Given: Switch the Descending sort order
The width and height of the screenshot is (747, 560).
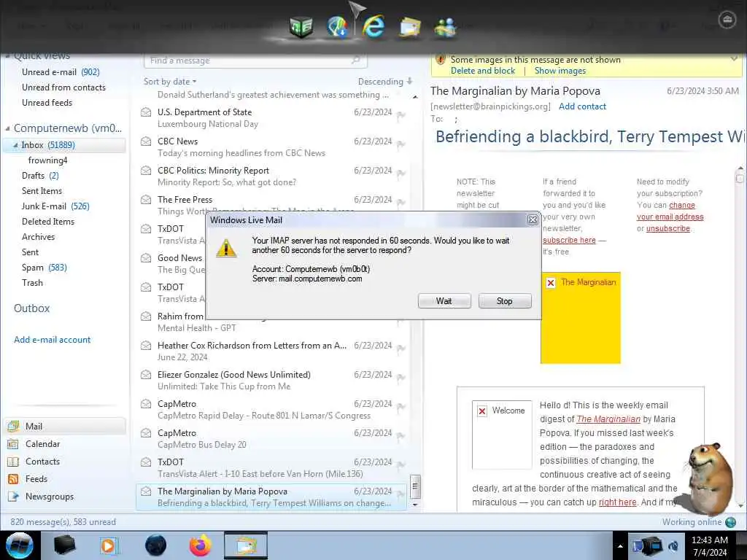Looking at the screenshot, I should point(385,82).
